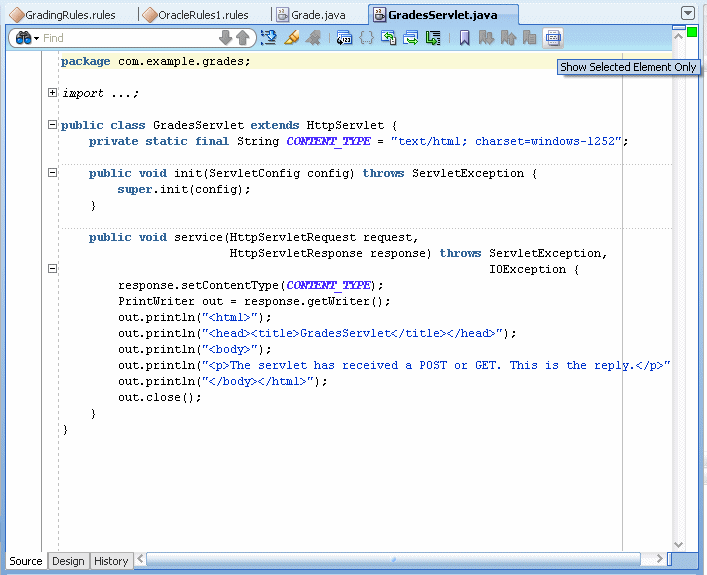Toggle bookmark using the purple bookmark icon

(464, 38)
